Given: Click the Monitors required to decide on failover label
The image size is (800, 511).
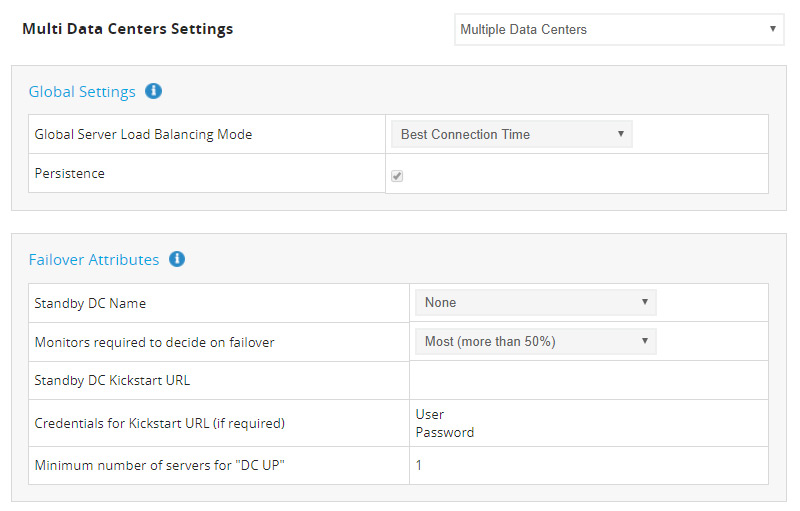Looking at the screenshot, I should click(x=154, y=342).
